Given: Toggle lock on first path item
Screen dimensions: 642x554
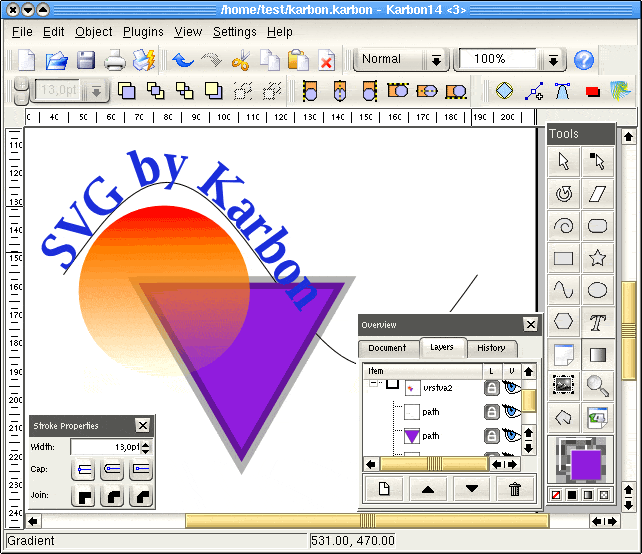Looking at the screenshot, I should click(x=492, y=412).
